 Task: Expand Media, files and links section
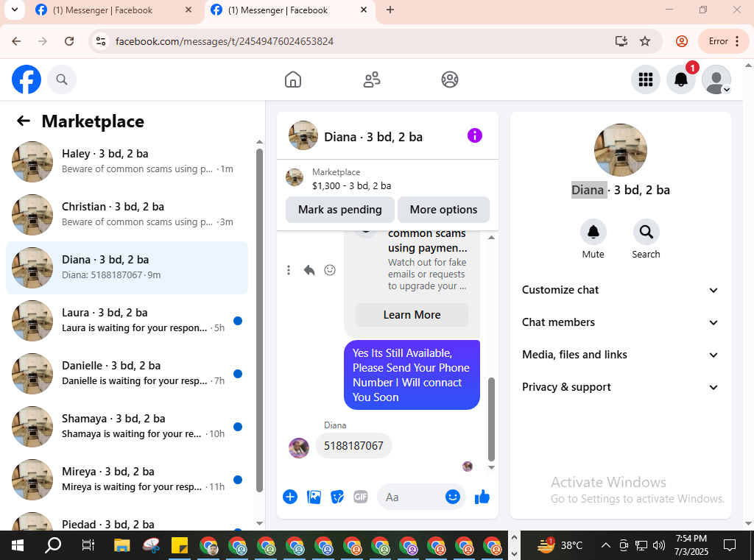coord(620,355)
